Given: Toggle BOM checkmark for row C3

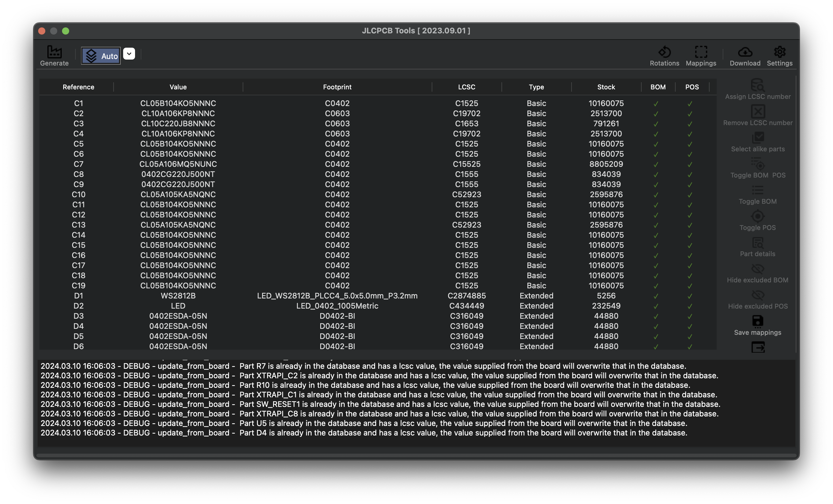Looking at the screenshot, I should click(656, 124).
